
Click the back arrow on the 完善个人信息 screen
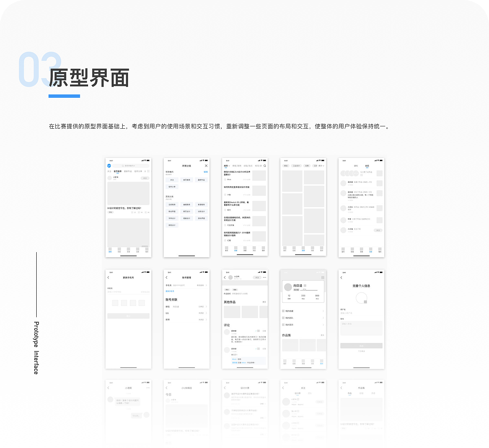click(x=342, y=277)
